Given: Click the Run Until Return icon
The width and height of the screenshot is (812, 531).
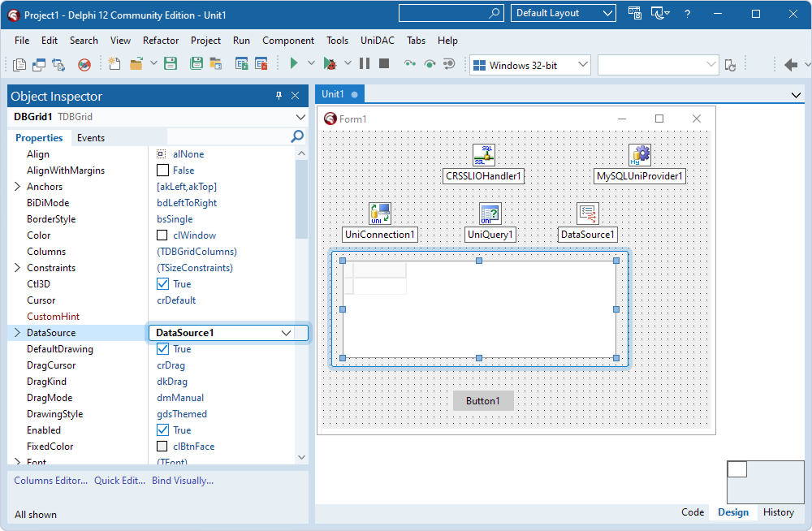Looking at the screenshot, I should click(449, 63).
